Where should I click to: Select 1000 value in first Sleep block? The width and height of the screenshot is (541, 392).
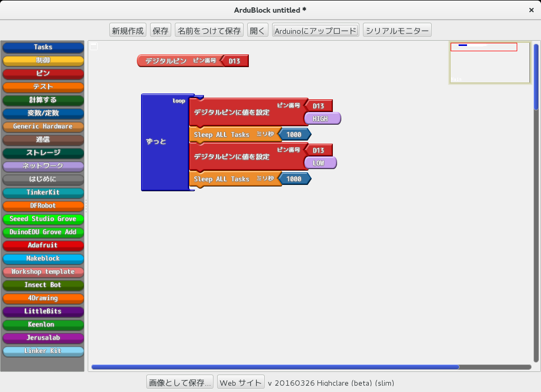294,135
